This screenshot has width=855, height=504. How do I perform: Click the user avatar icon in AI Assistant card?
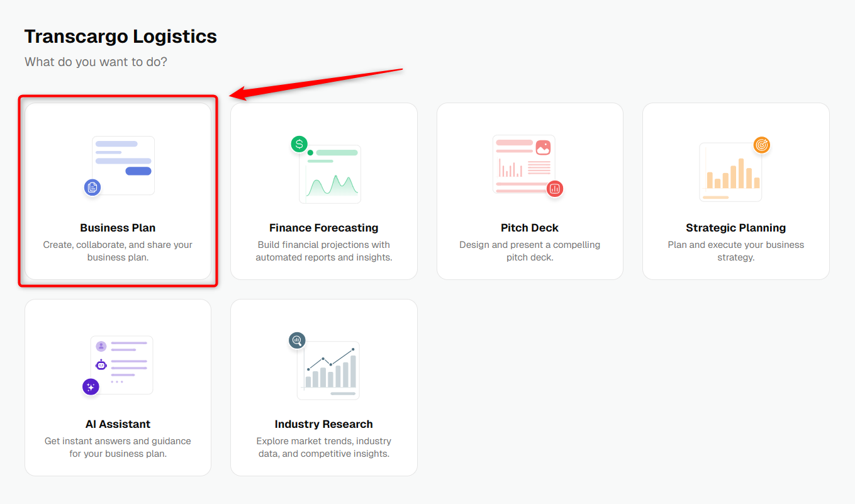(x=101, y=346)
